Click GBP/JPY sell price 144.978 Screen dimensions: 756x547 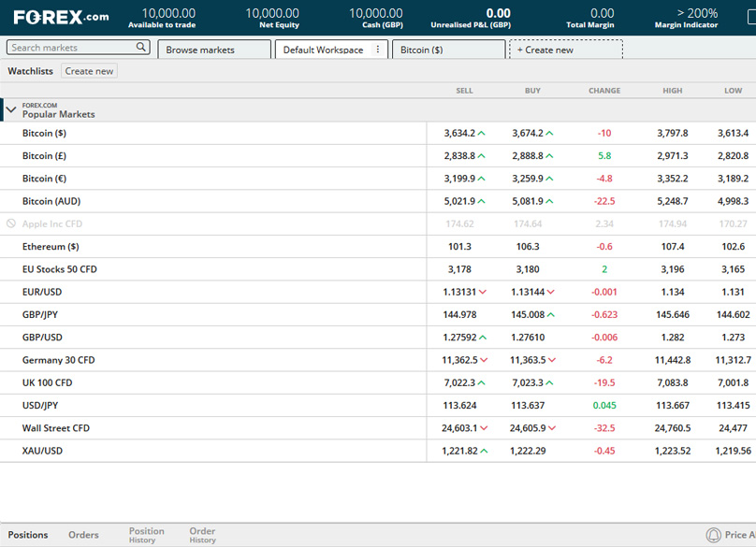pyautogui.click(x=459, y=314)
